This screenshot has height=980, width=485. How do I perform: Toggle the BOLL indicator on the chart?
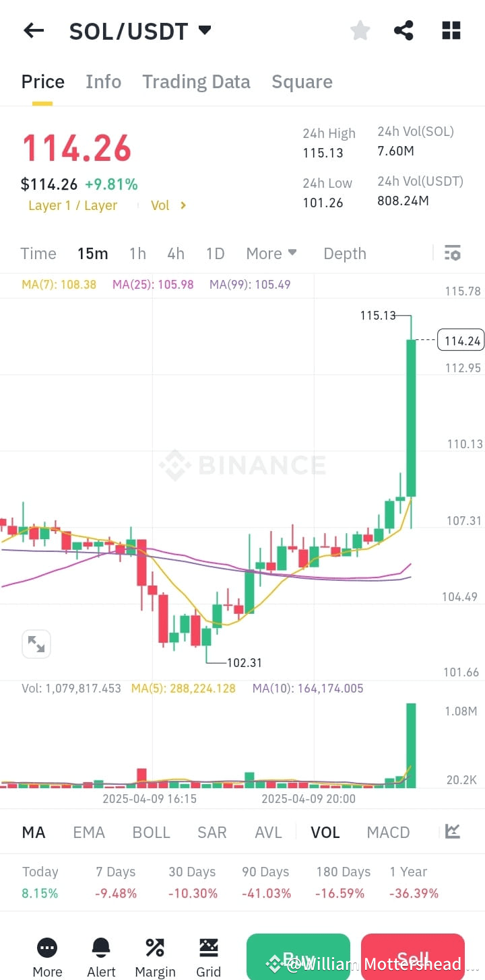(151, 832)
